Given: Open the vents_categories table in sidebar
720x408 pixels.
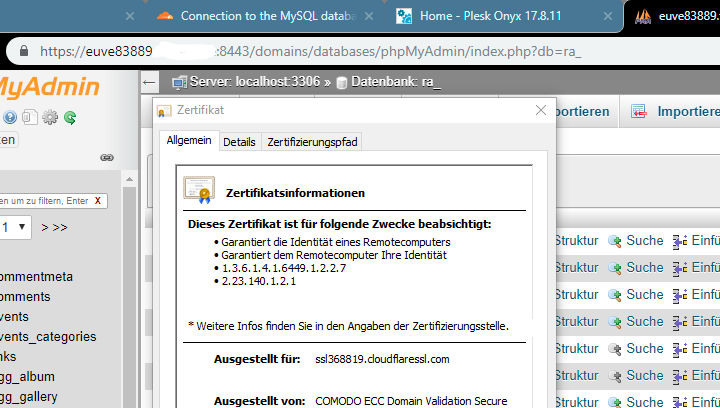Looking at the screenshot, I should (x=48, y=336).
